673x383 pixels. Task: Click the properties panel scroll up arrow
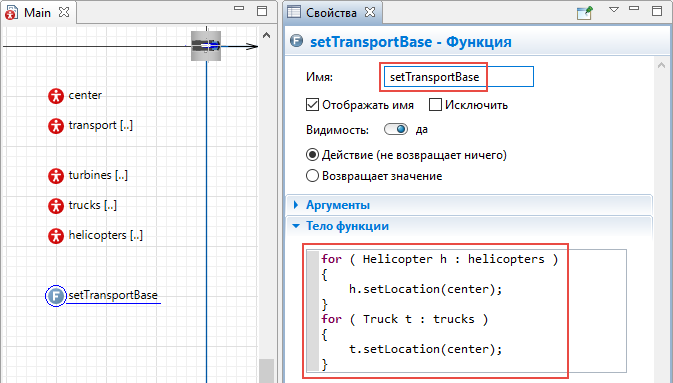tap(661, 66)
